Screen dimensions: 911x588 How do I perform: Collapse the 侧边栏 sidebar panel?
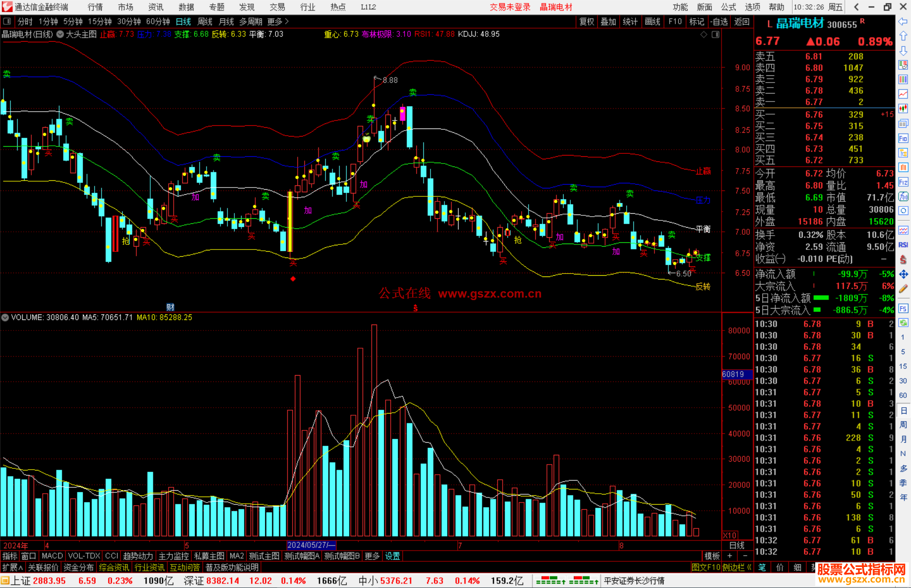click(737, 567)
